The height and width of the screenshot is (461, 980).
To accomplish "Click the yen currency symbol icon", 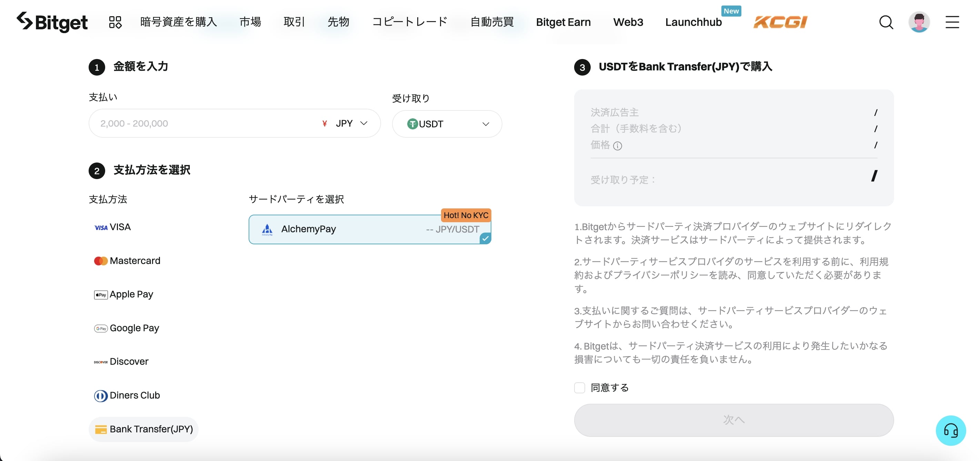I will 324,123.
